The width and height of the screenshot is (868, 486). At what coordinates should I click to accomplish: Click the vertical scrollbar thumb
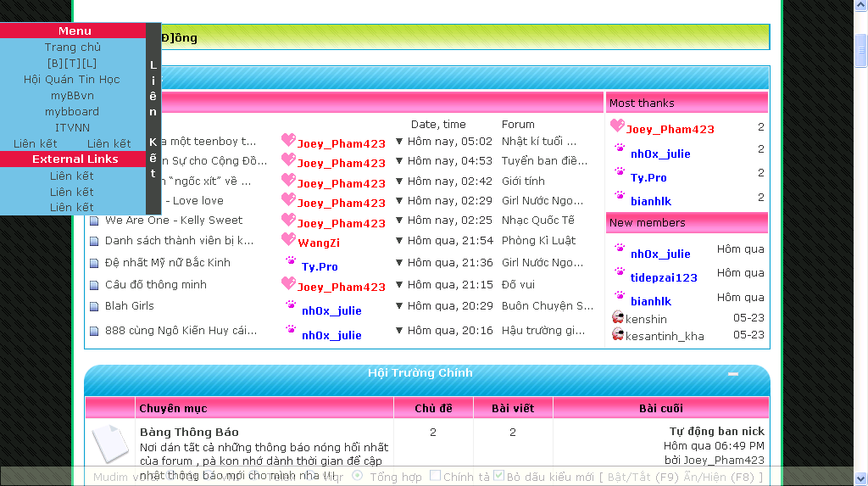click(861, 51)
